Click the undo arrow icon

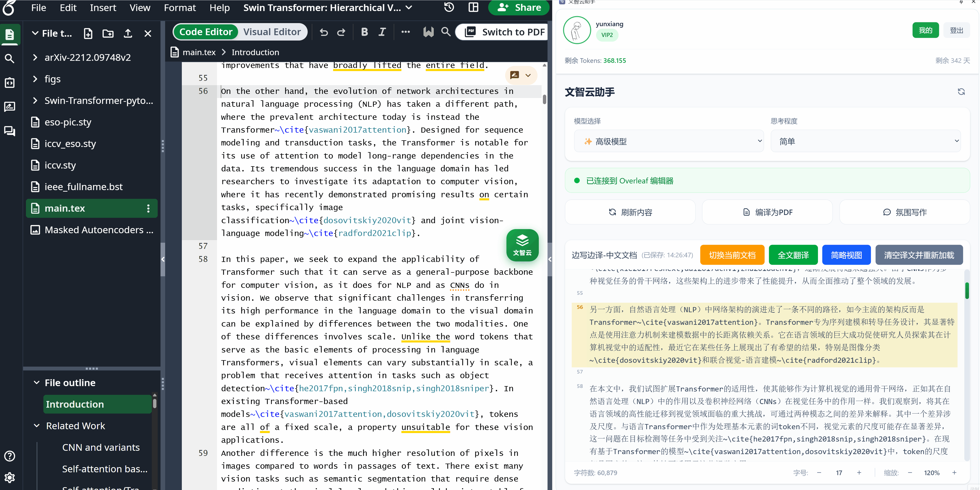pos(324,32)
